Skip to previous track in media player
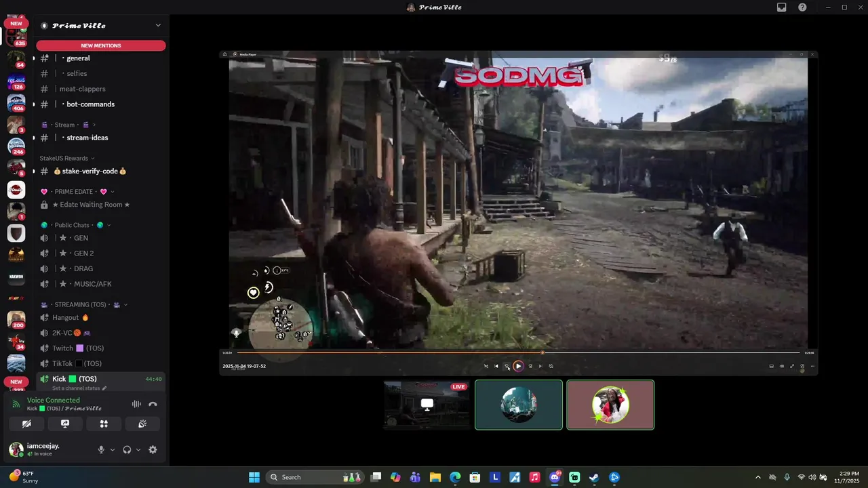 tap(496, 366)
